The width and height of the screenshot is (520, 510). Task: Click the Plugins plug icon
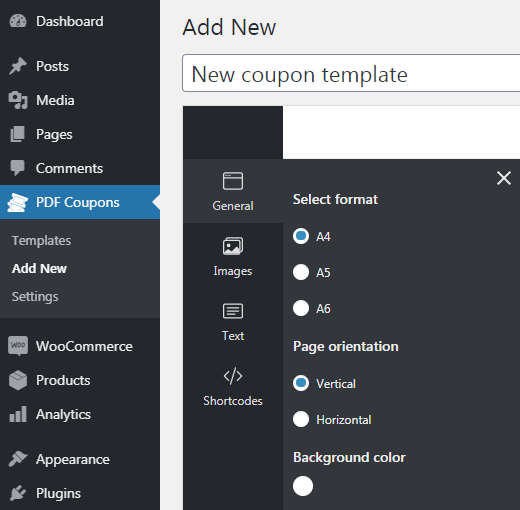18,493
